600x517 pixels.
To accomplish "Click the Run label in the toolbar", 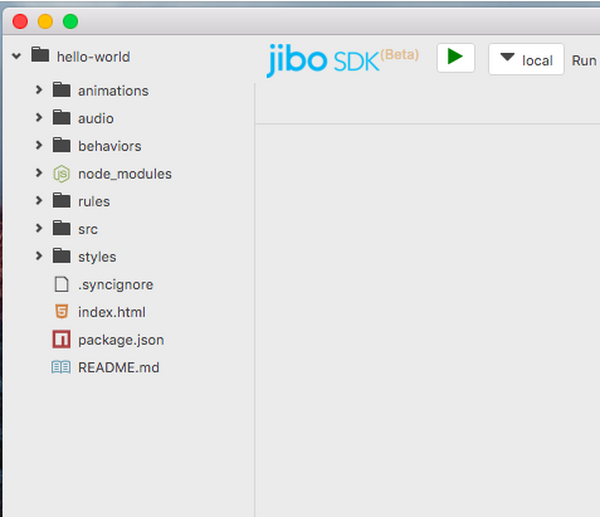I will tap(584, 60).
